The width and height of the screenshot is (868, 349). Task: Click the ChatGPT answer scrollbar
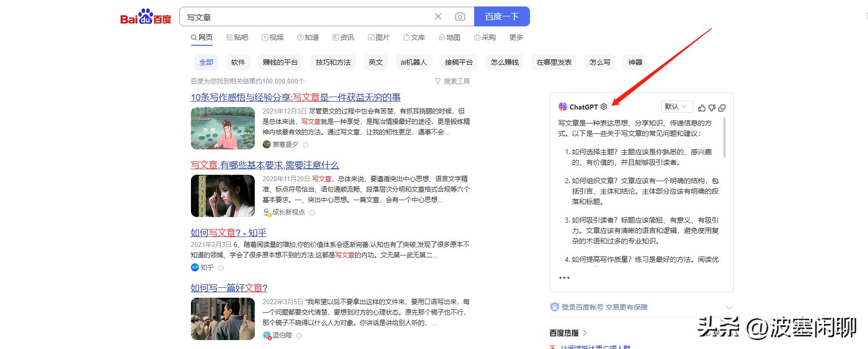(x=724, y=137)
